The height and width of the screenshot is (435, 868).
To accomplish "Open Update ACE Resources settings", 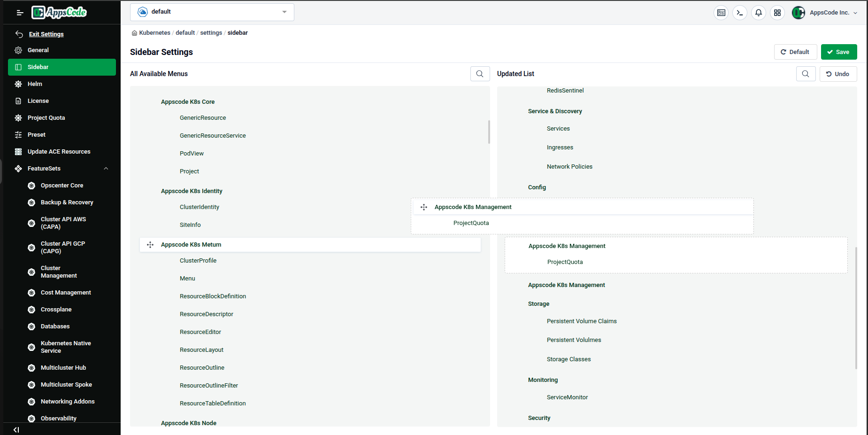I will tap(59, 151).
